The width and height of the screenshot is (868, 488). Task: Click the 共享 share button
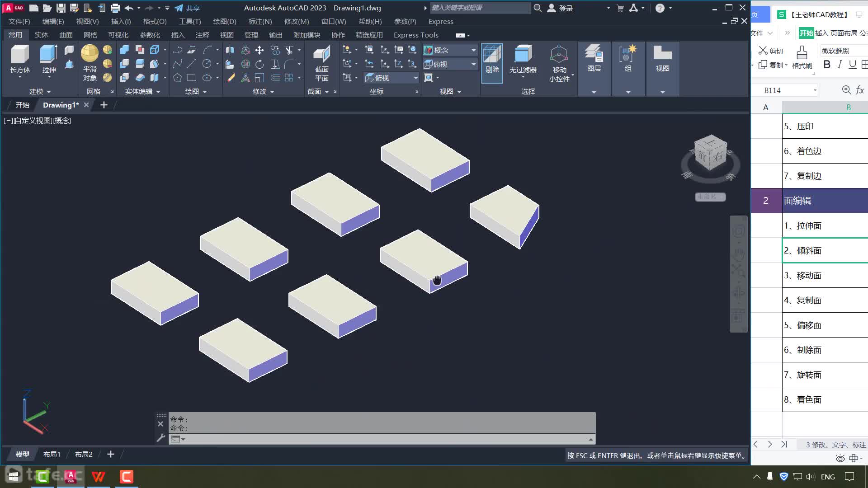coord(187,8)
